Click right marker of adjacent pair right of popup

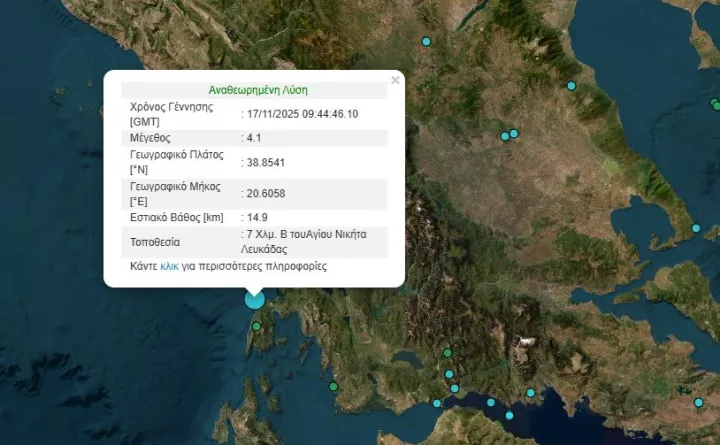(514, 133)
